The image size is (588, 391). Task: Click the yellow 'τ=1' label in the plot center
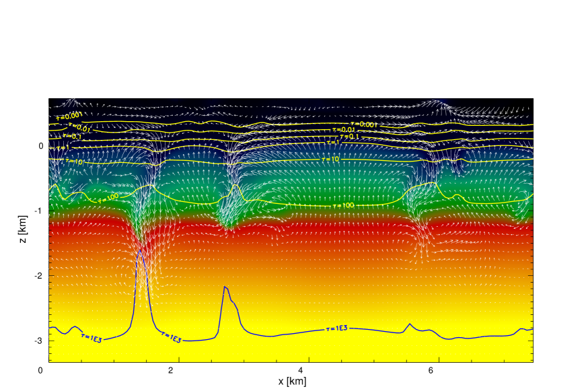point(332,143)
